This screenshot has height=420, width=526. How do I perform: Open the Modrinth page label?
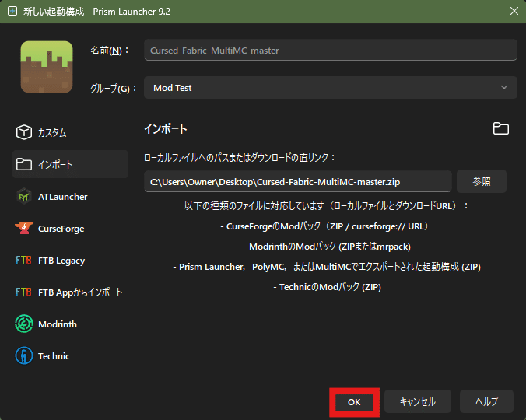pyautogui.click(x=58, y=324)
